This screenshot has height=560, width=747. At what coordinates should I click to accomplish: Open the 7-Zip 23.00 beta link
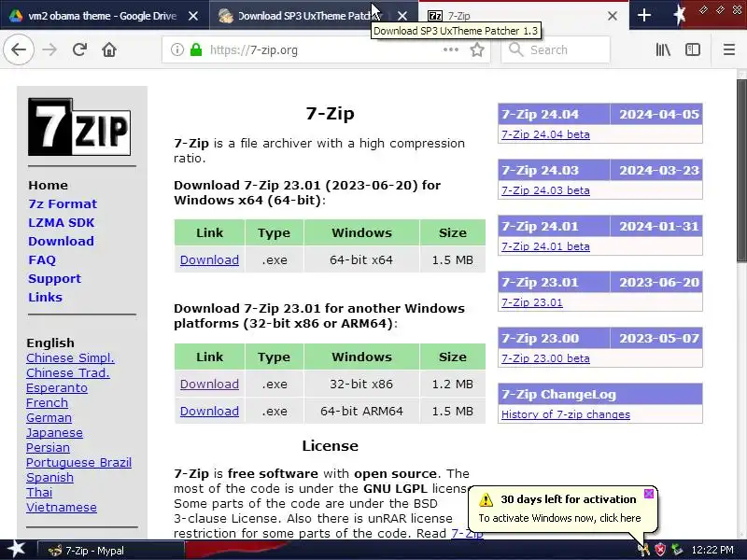(x=545, y=358)
